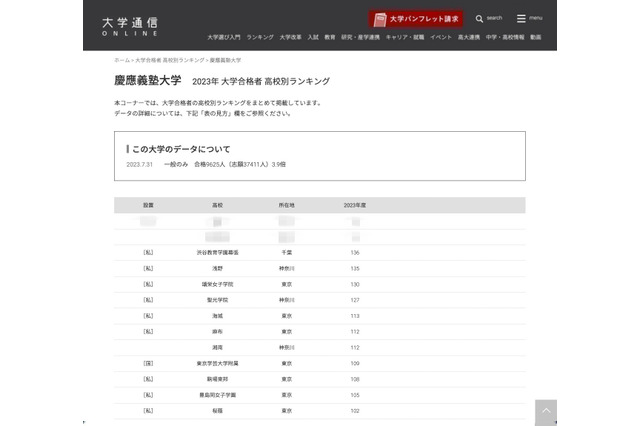
Task: Select the 豊島岡女子学園 school cell
Action: pos(218,395)
